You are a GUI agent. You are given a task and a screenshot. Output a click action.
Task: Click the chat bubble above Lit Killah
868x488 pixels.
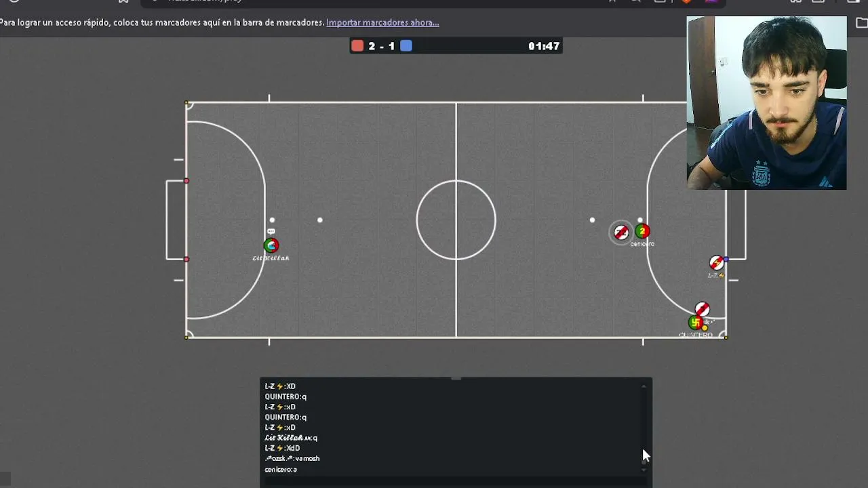coord(271,232)
